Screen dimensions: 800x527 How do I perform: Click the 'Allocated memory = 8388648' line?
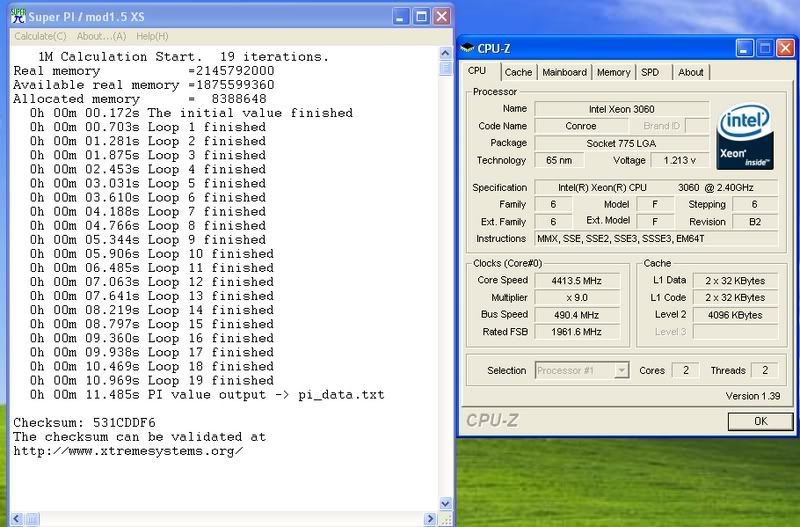tap(140, 99)
